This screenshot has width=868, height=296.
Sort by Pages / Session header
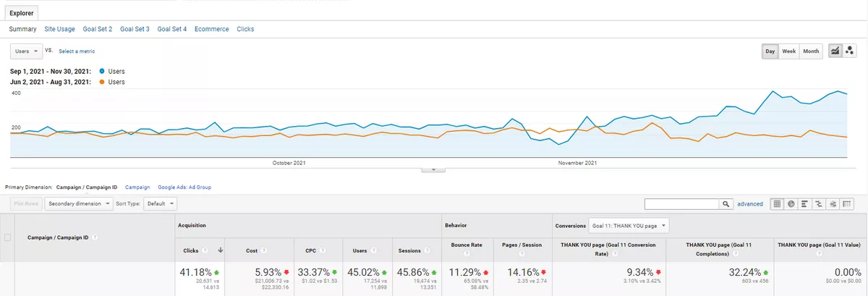pos(523,245)
